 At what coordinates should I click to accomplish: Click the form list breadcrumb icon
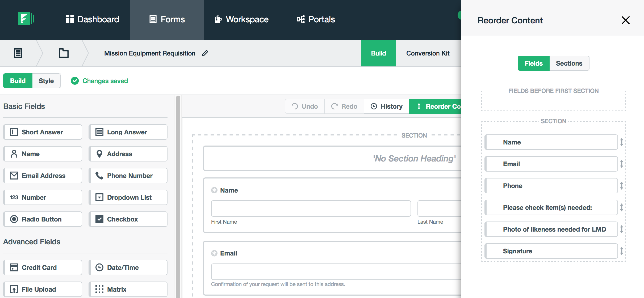[x=18, y=53]
